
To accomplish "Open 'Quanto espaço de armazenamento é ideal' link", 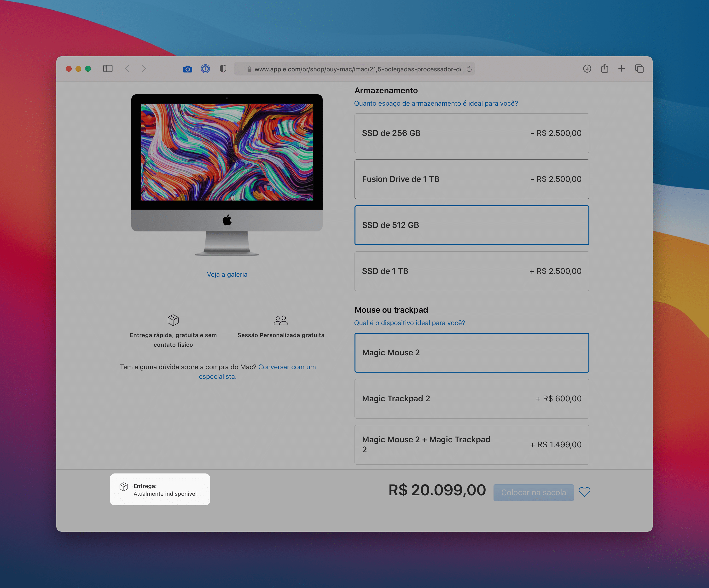I will (x=436, y=103).
